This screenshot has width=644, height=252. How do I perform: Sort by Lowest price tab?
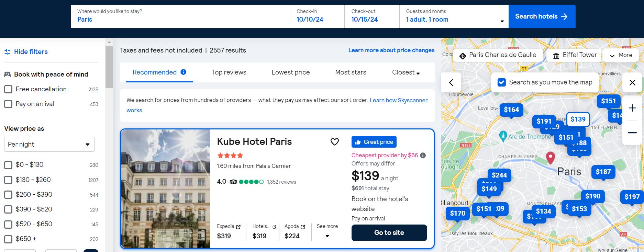(x=291, y=72)
